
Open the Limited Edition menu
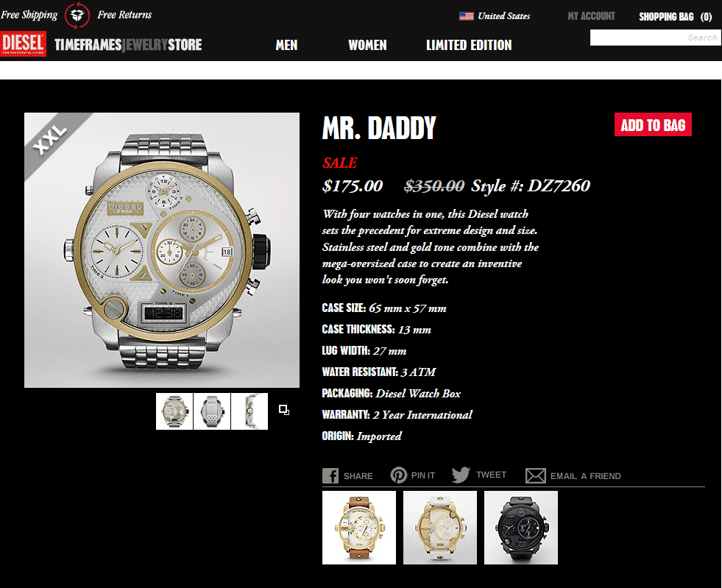[469, 45]
